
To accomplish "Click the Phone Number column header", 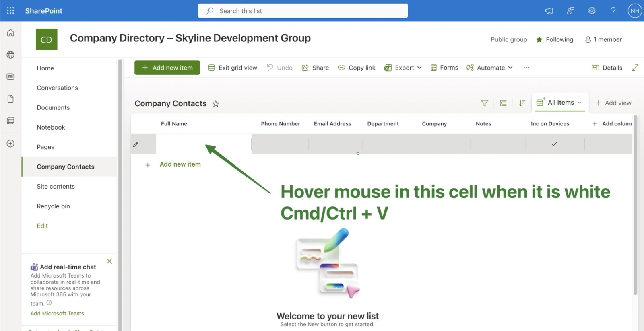I will 281,124.
